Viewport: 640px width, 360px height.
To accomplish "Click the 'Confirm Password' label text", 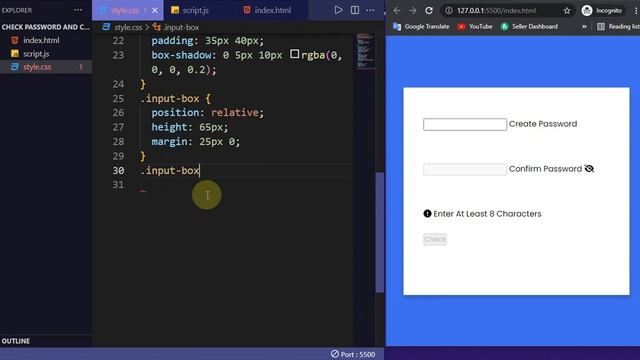I will point(545,169).
